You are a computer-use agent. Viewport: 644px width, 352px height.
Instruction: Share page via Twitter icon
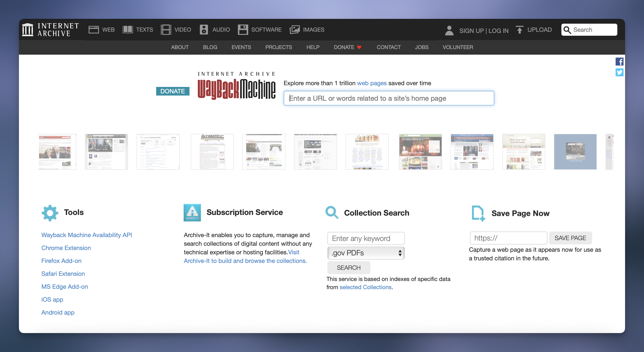pos(619,72)
